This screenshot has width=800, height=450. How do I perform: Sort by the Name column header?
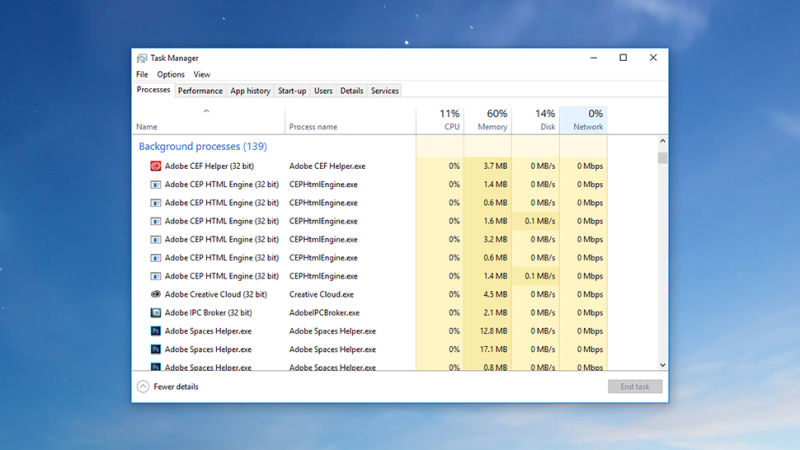coord(208,120)
